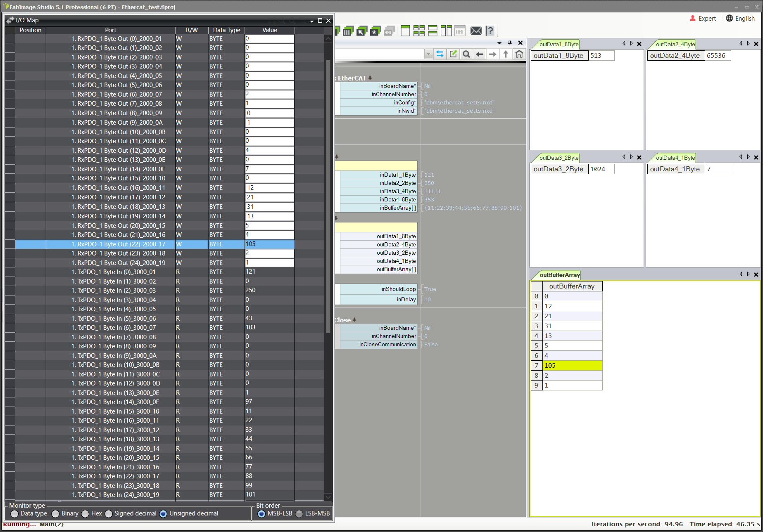Click the greyed HMI windows icon
Screen dimensions: 763x532
tap(389, 31)
